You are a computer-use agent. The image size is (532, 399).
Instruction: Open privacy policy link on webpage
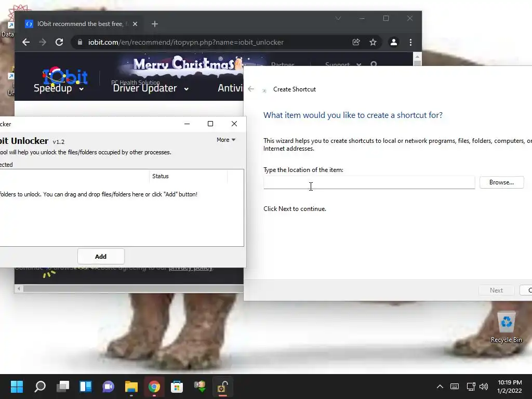[190, 268]
